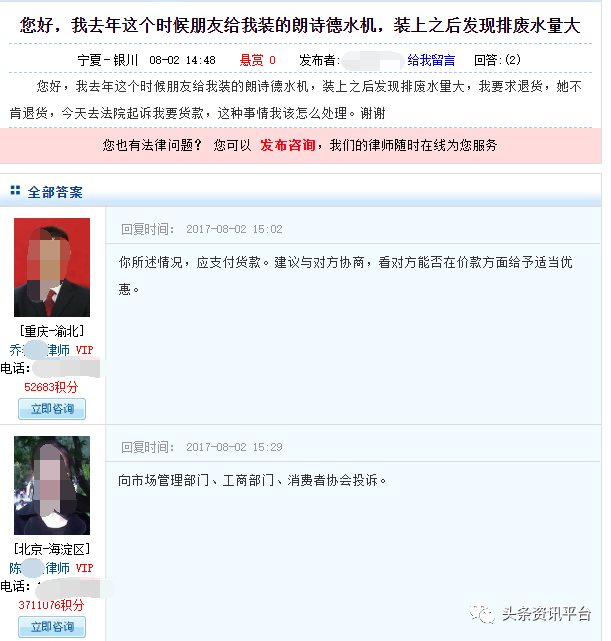Click the 全部答案 section header

(x=55, y=192)
